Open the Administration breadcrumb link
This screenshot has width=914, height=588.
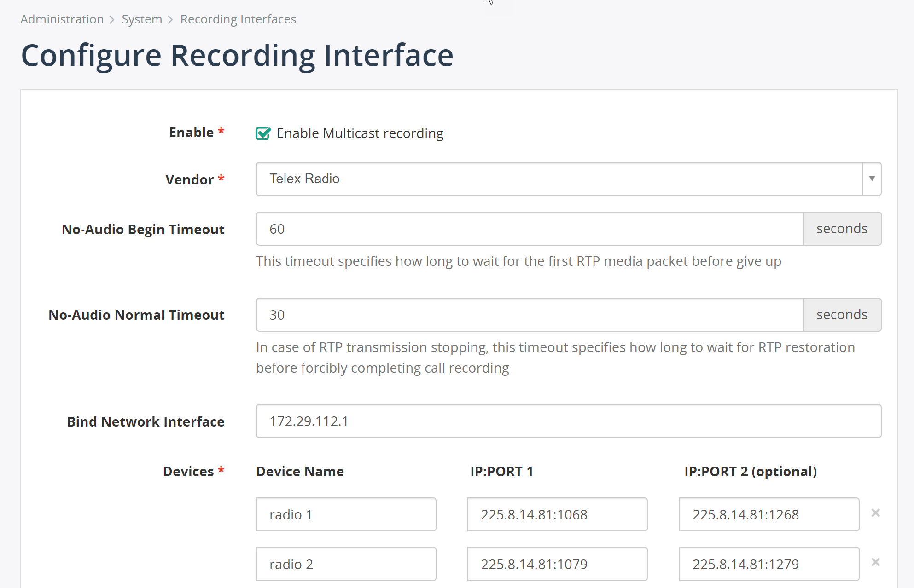click(x=62, y=19)
